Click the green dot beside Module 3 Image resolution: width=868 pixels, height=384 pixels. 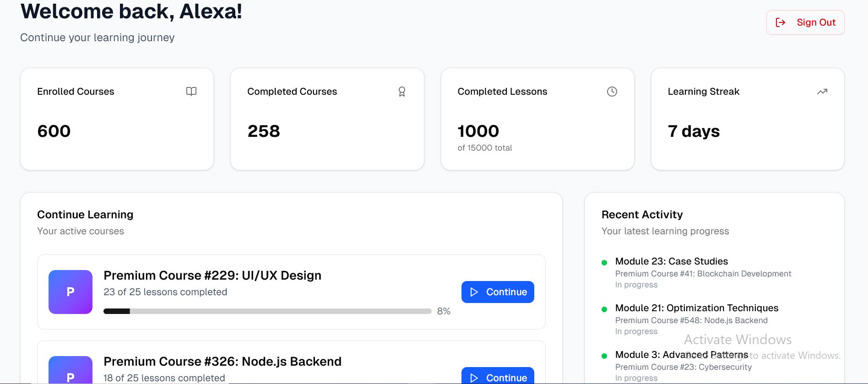pos(604,356)
